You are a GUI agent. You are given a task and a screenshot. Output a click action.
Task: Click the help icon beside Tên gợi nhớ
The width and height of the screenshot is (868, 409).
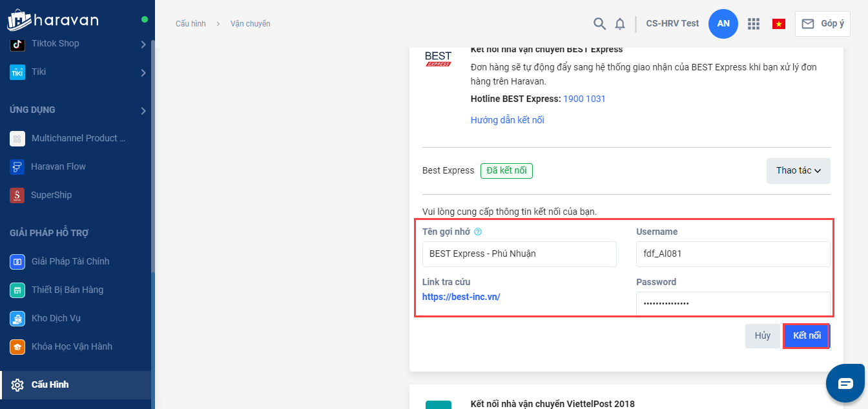(478, 232)
